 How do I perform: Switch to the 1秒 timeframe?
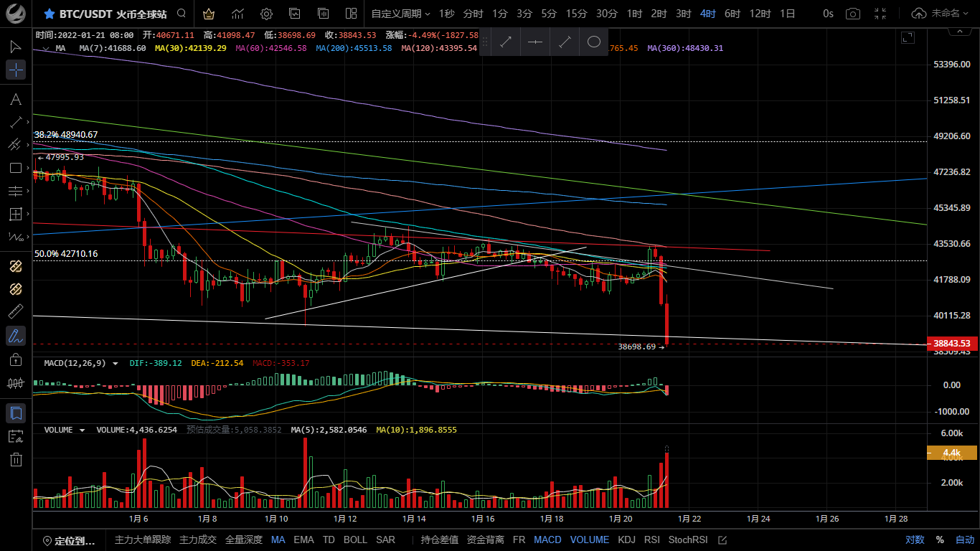pyautogui.click(x=446, y=14)
